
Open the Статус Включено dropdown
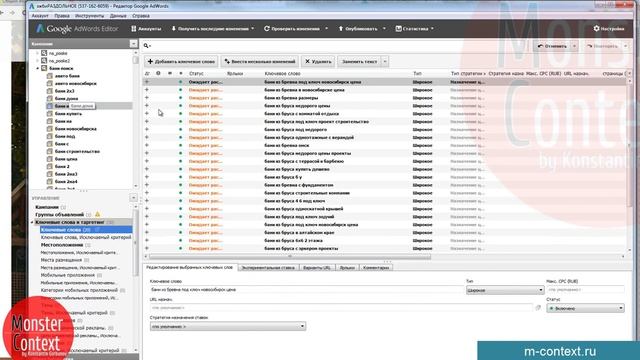click(585, 309)
